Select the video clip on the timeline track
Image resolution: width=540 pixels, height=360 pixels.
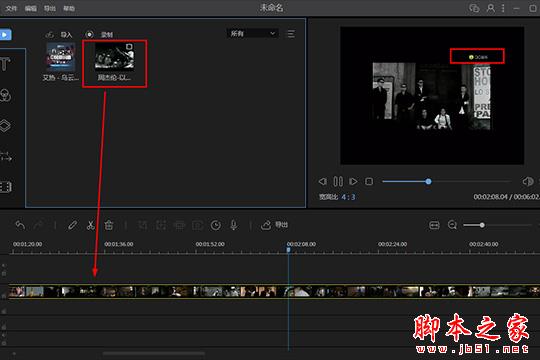[x=274, y=291]
